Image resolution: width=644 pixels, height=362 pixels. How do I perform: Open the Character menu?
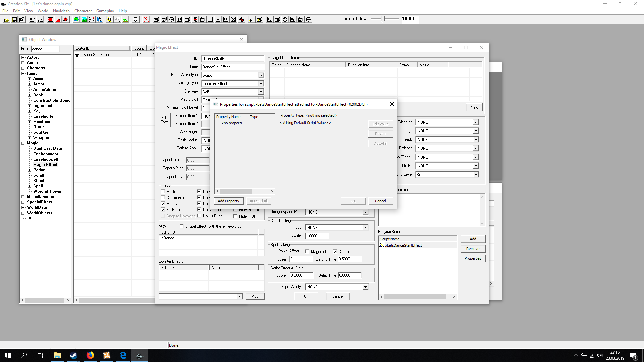coord(83,11)
